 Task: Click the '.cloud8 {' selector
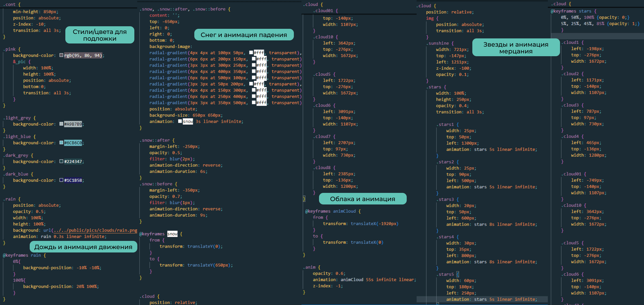[x=324, y=168]
